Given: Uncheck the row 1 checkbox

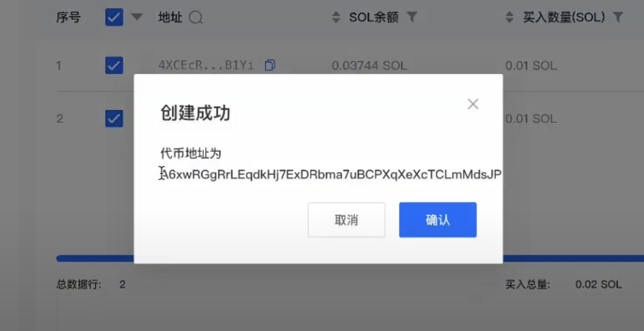Looking at the screenshot, I should 114,65.
